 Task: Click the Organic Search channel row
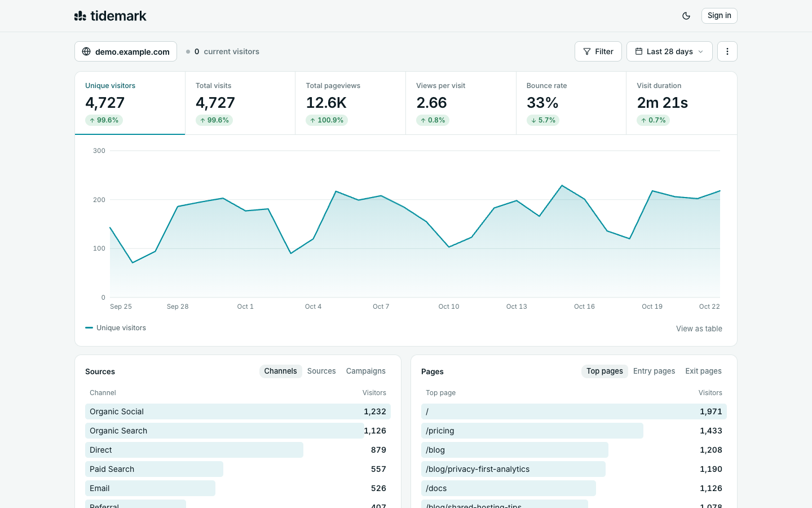click(238, 431)
